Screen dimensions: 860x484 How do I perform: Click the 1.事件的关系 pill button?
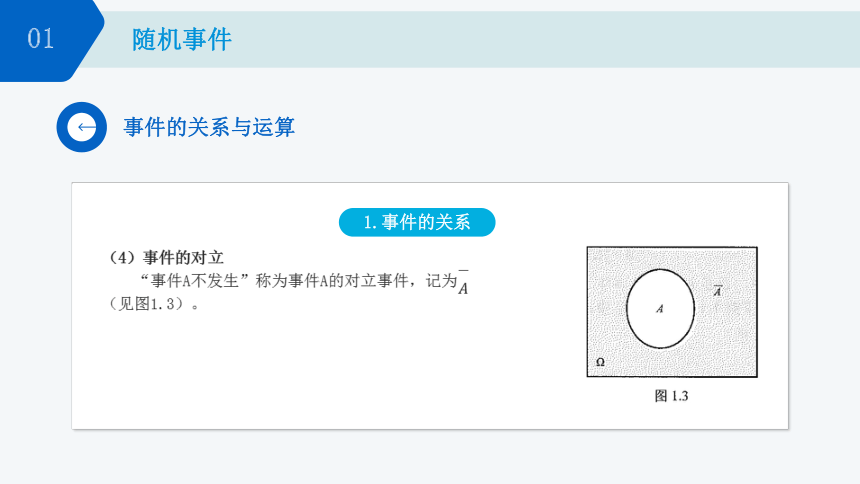click(x=417, y=222)
